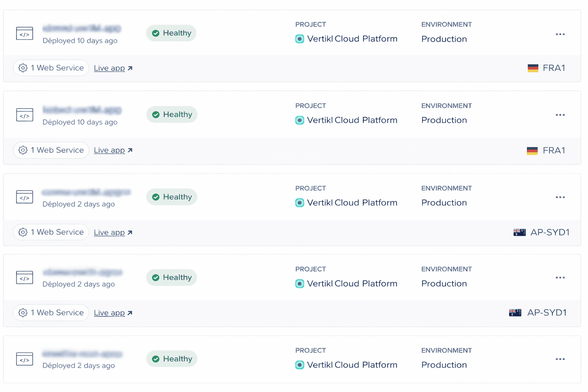Click the code window icon on the topmost card

(24, 34)
